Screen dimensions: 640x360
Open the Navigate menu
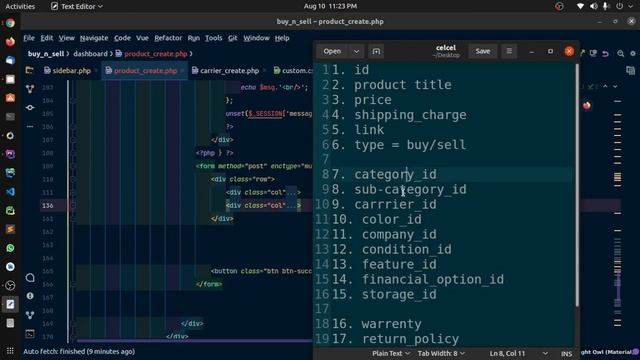(x=94, y=38)
